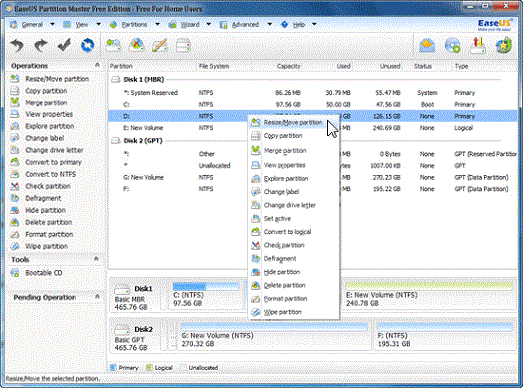The width and height of the screenshot is (523, 388).
Task: Click Convert to NTFS in Operations panel
Action: (x=51, y=174)
